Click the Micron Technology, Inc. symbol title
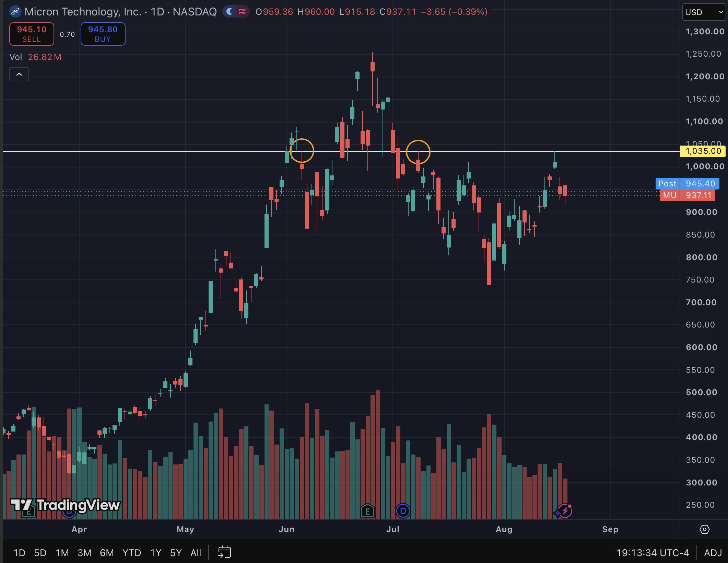 (x=83, y=12)
